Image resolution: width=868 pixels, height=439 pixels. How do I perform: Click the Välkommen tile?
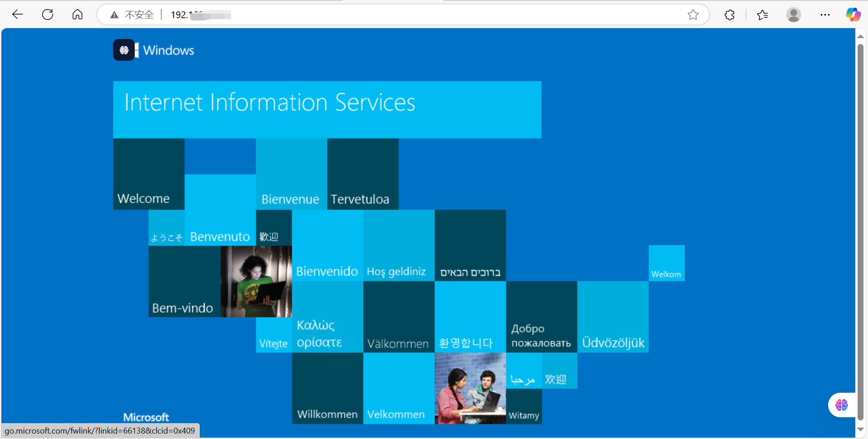tap(399, 317)
